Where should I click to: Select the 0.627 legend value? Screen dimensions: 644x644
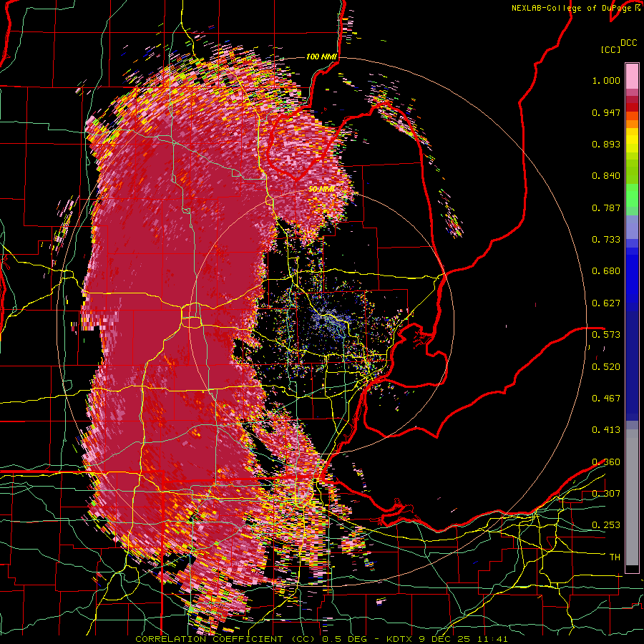[606, 303]
